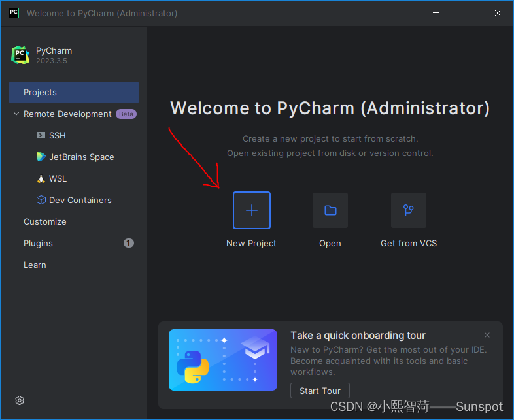Click the Beta badge
The width and height of the screenshot is (514, 420).
tap(126, 114)
